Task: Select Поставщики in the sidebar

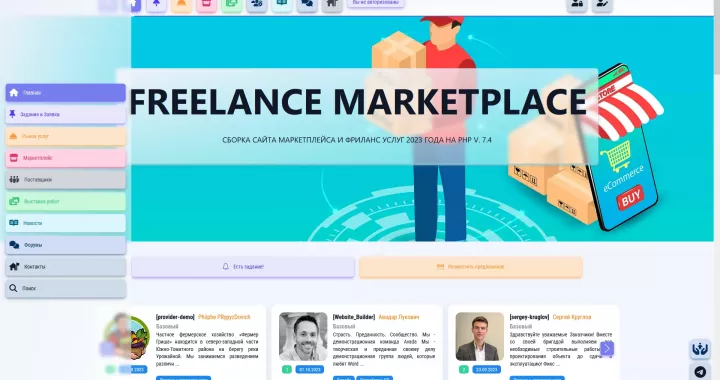Action: pos(65,180)
